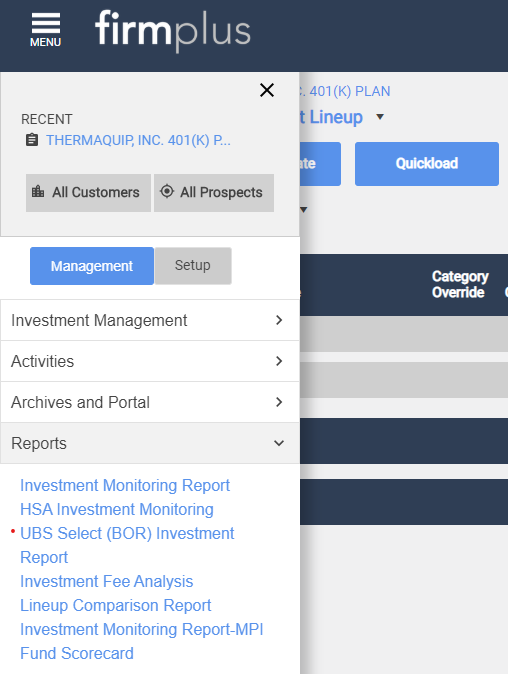
Task: Select the Management tab
Action: coord(92,266)
